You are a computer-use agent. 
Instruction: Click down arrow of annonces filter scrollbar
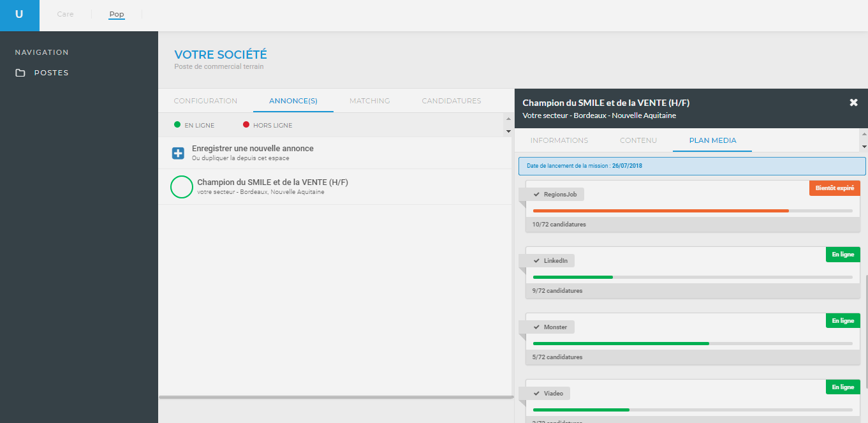(x=508, y=131)
